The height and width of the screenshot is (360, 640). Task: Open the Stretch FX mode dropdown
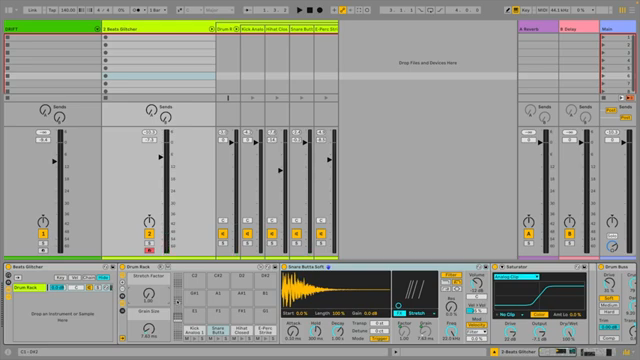pyautogui.click(x=422, y=313)
